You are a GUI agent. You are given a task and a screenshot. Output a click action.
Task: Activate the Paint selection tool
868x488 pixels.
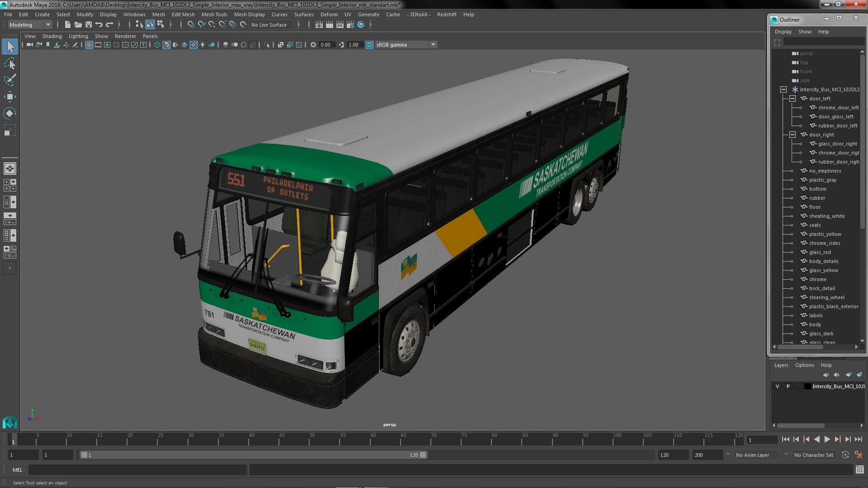[x=10, y=80]
